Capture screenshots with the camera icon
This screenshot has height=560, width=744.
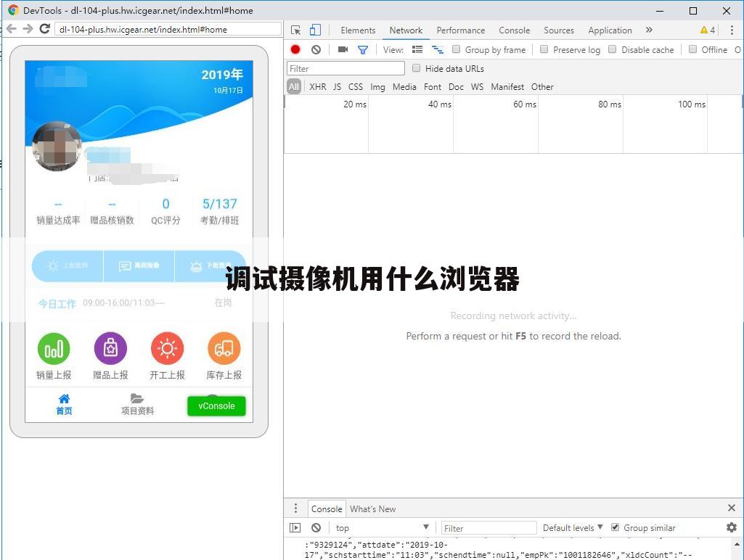pyautogui.click(x=343, y=49)
